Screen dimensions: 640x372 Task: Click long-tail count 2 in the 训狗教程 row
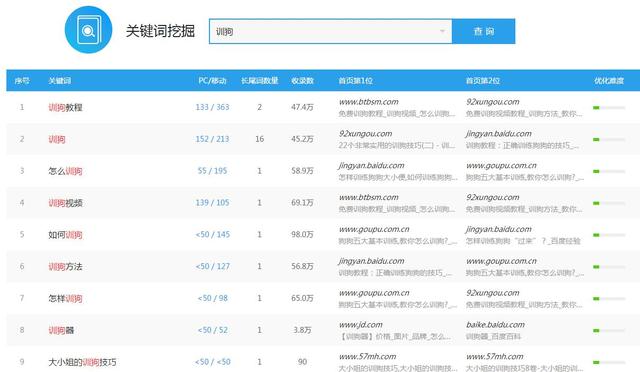point(260,107)
